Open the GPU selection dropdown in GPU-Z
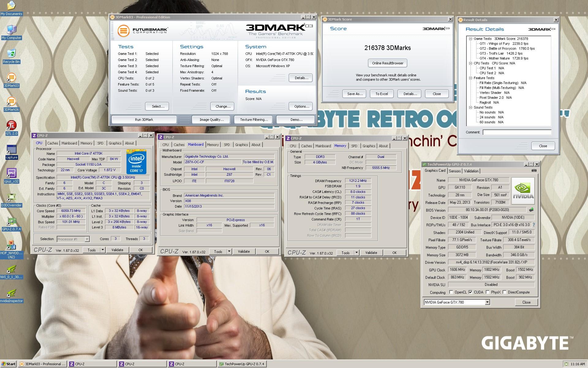This screenshot has width=588, height=368. coord(487,302)
